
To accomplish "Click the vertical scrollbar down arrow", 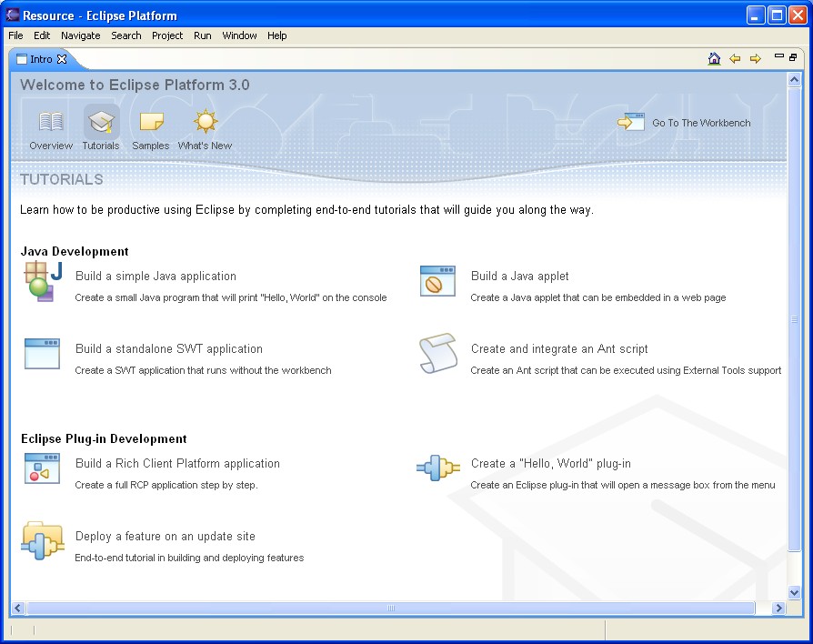I will click(x=794, y=592).
